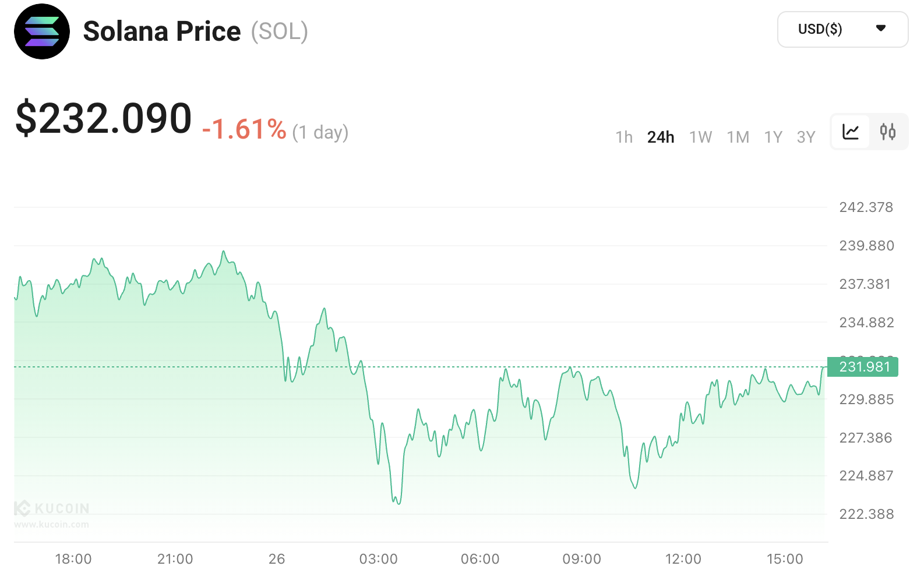The image size is (924, 587).
Task: Select the 3Y time range
Action: (x=806, y=137)
